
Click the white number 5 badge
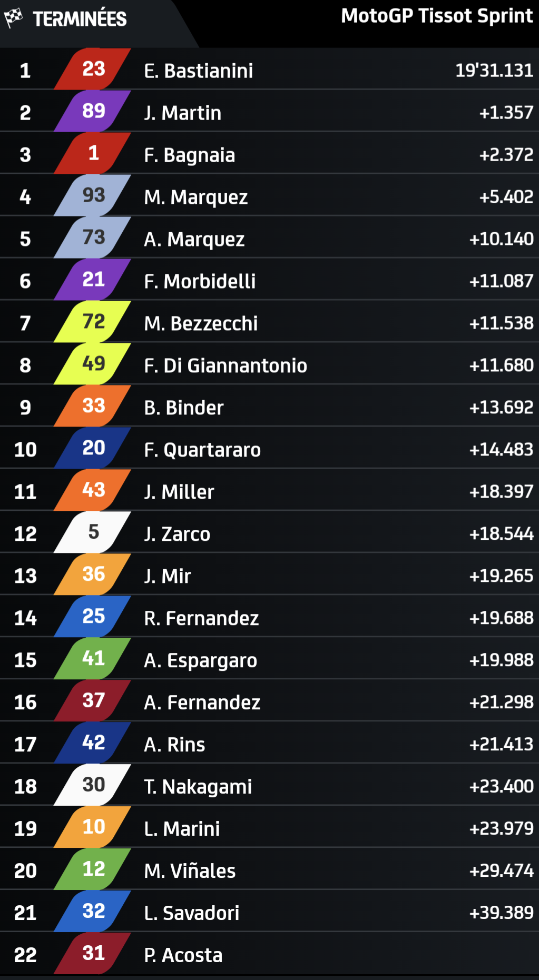point(93,532)
